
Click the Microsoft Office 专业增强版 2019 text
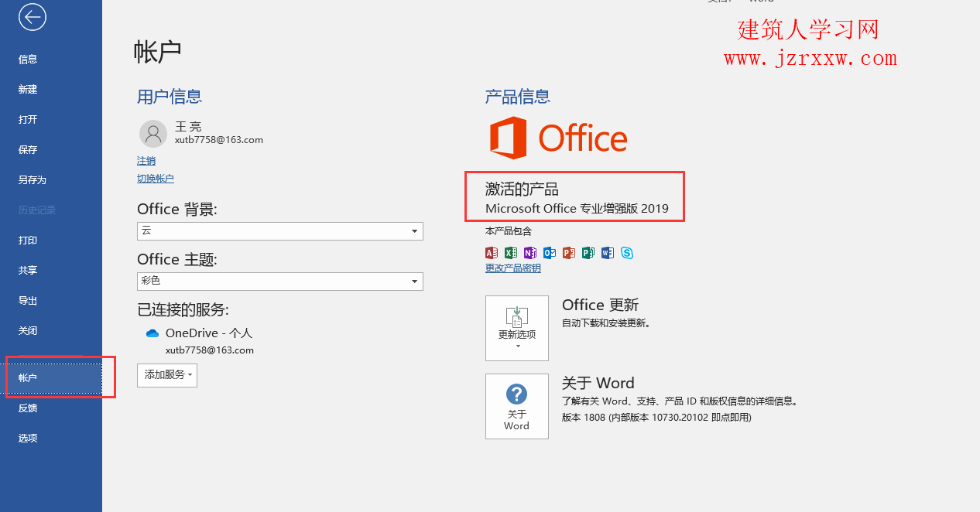[577, 209]
